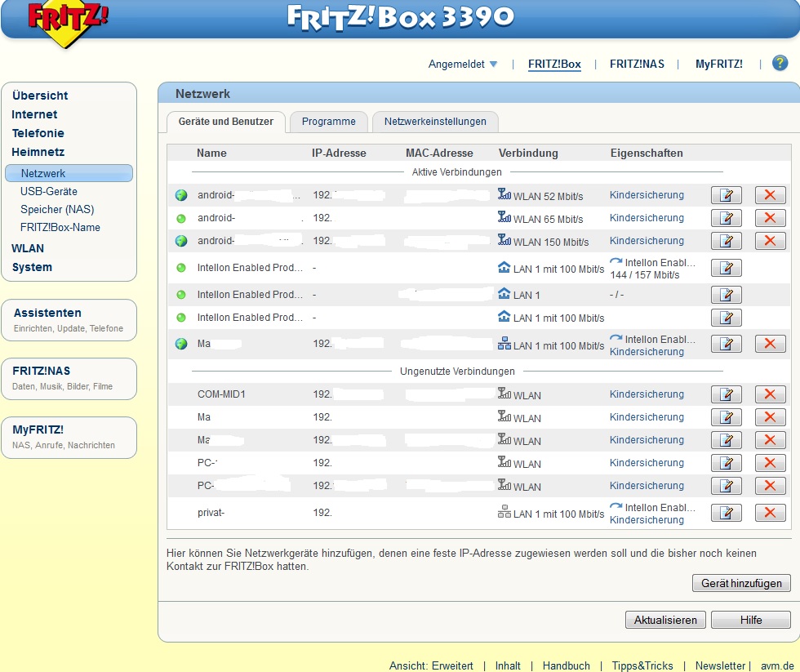Open Telefonie in the sidebar

click(38, 133)
